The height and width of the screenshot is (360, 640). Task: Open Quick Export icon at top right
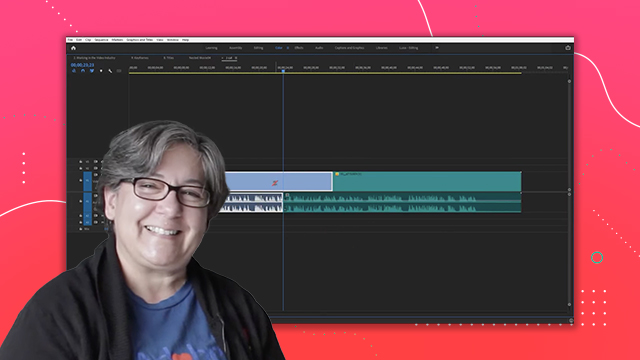click(x=568, y=48)
